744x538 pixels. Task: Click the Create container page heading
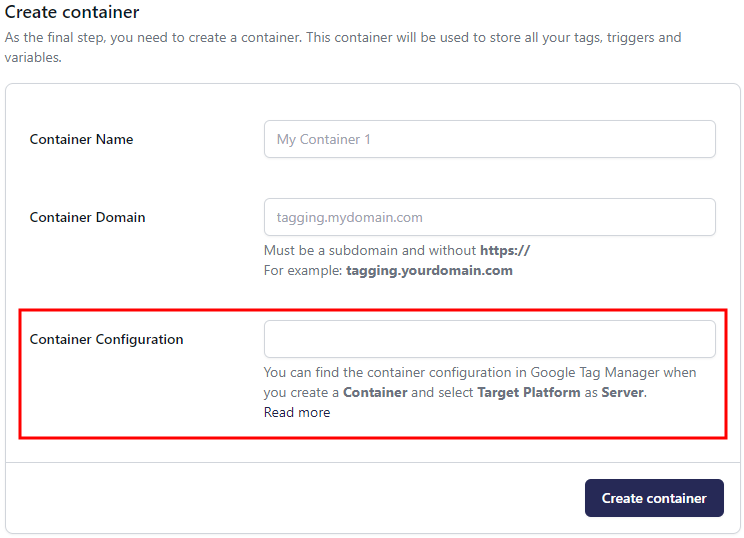point(72,13)
